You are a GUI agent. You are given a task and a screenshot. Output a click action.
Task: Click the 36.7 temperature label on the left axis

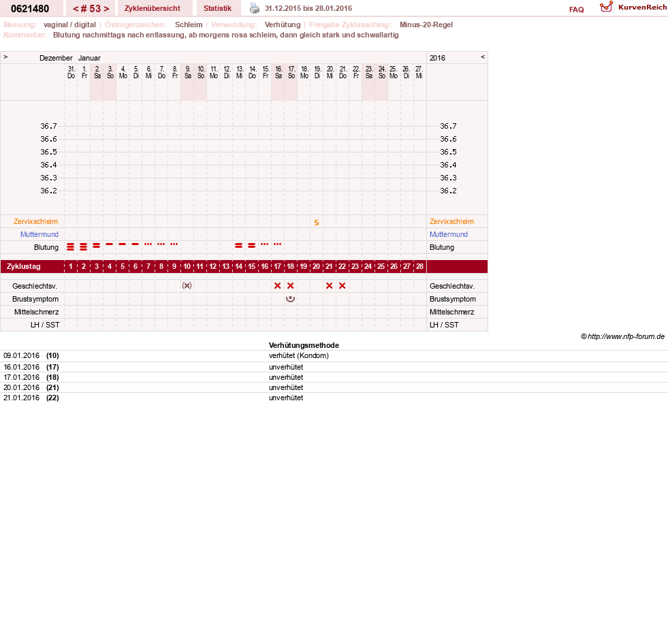pyautogui.click(x=48, y=126)
